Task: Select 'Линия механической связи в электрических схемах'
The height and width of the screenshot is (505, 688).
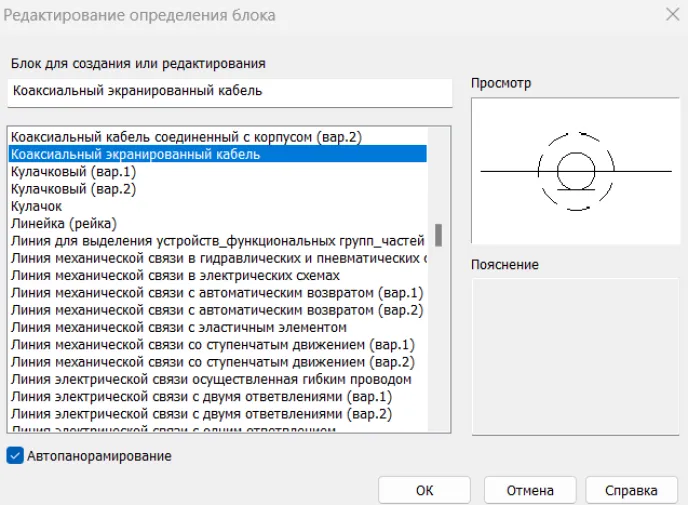Action: tap(176, 275)
